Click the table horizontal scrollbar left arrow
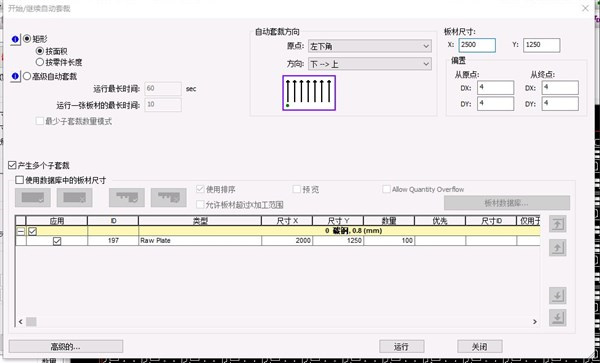Viewport: 600px width, 363px height. (x=21, y=322)
